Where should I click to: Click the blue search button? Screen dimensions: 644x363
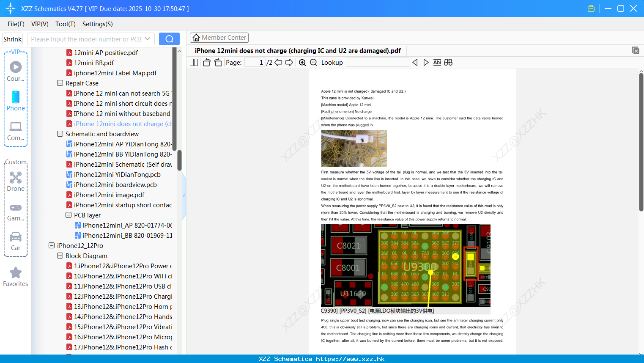(x=169, y=39)
